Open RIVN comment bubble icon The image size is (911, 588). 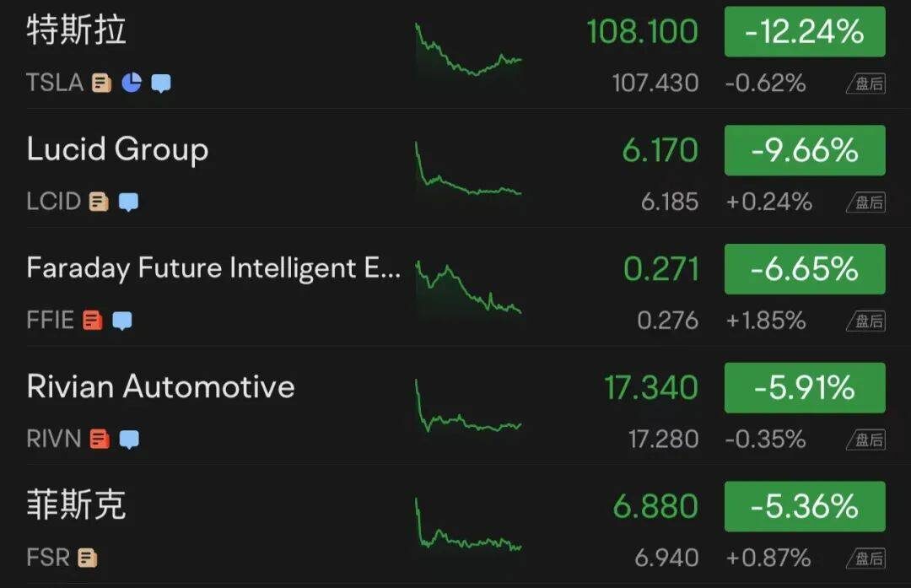tap(129, 440)
